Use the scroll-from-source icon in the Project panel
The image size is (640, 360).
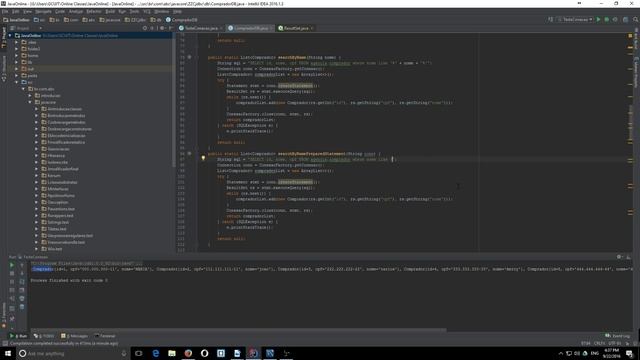pyautogui.click(x=145, y=28)
